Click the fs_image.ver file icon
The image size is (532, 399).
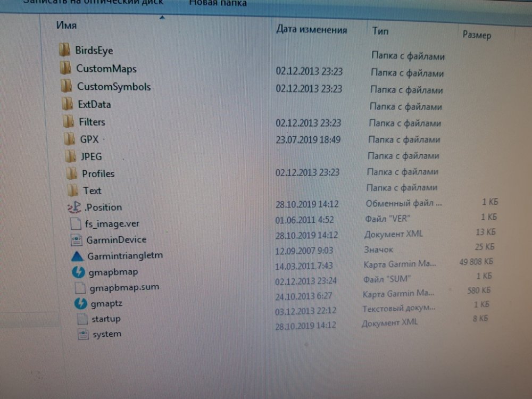click(76, 224)
